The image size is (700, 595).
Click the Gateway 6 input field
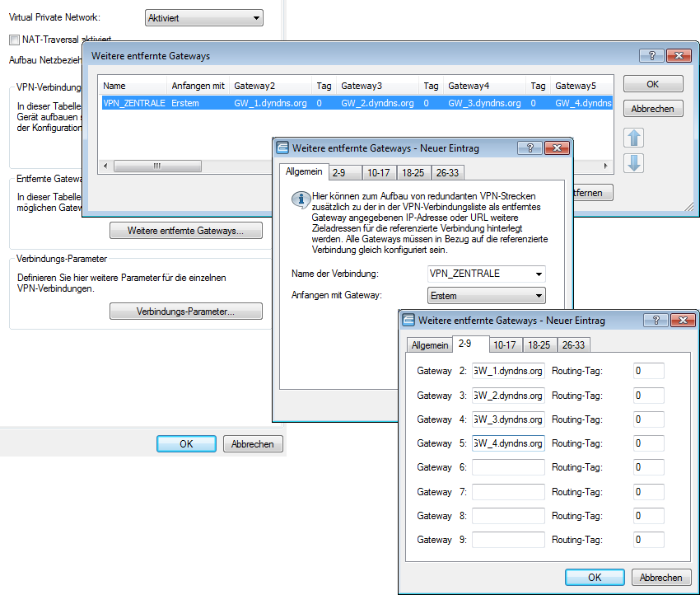508,467
